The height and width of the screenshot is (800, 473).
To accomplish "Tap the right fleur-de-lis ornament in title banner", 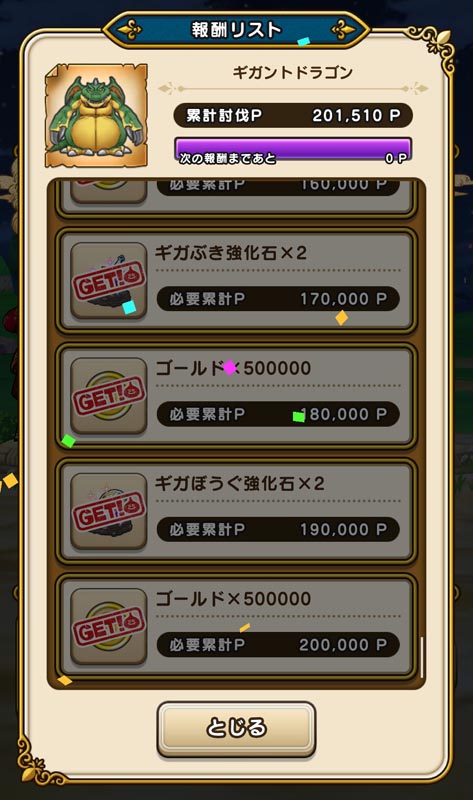I will pos(343,30).
